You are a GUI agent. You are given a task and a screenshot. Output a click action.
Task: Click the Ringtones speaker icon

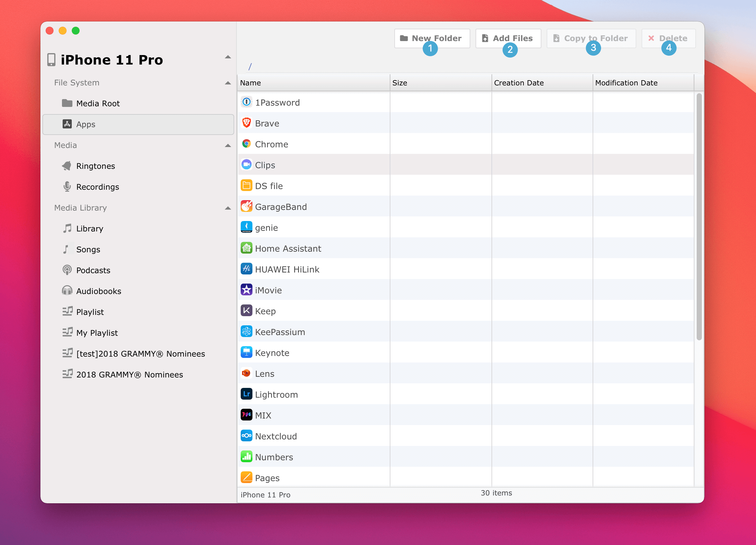tap(67, 166)
